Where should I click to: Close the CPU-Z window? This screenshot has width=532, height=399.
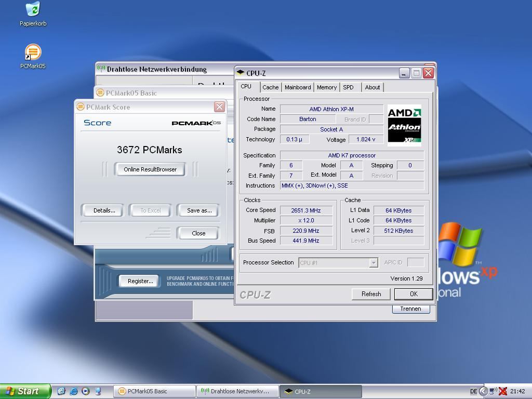[429, 73]
